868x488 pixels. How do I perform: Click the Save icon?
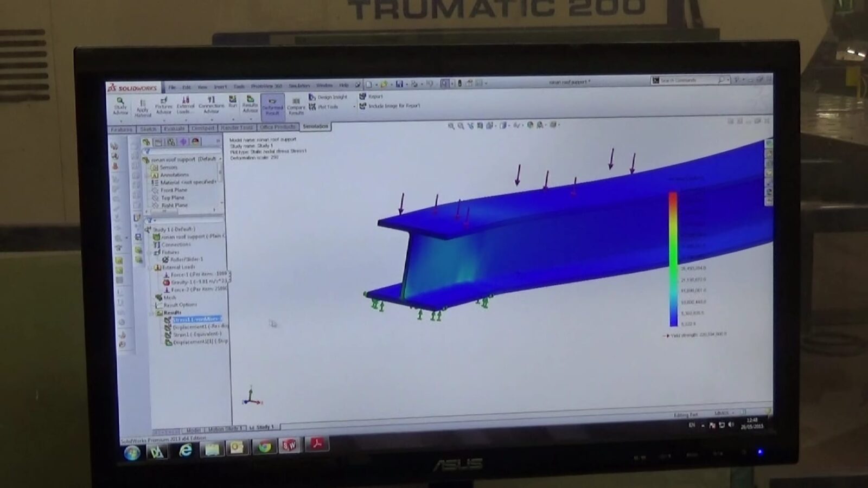[x=399, y=84]
